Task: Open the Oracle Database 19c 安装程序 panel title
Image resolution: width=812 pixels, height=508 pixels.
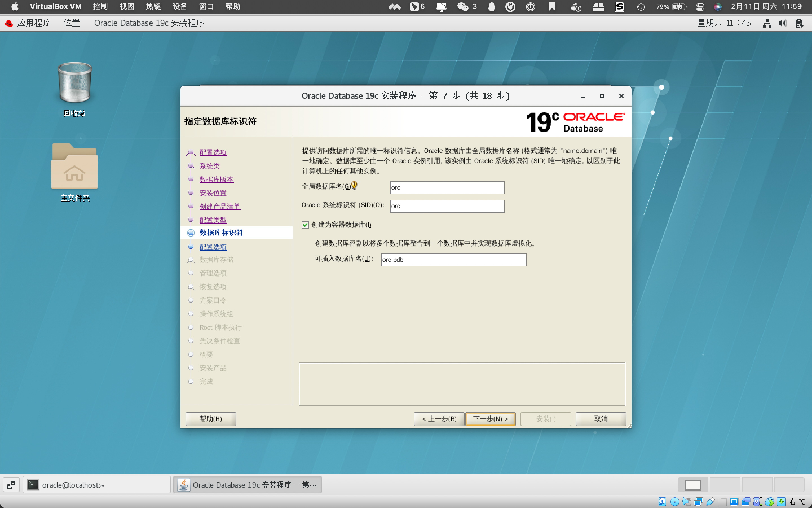Action: point(149,23)
